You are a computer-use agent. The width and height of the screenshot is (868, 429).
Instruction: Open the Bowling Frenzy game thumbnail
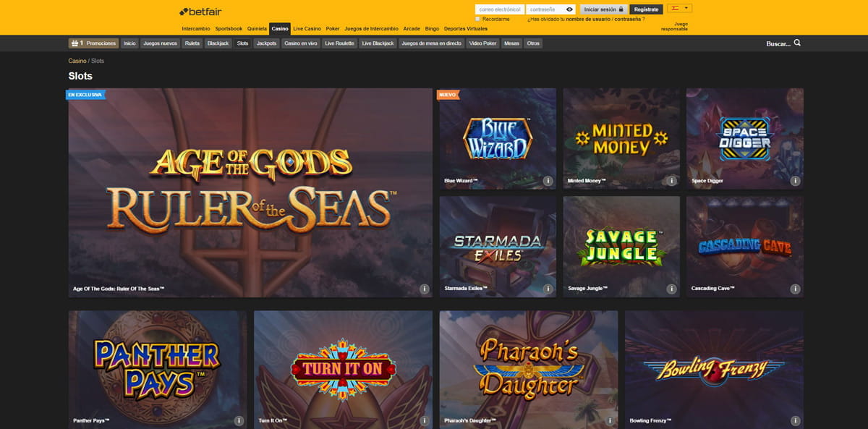[x=714, y=370]
